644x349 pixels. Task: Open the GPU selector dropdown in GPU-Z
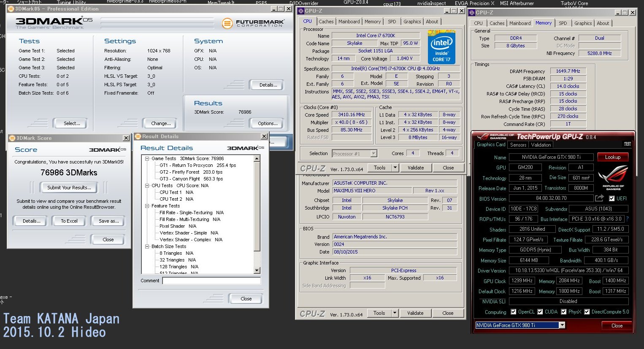[562, 325]
